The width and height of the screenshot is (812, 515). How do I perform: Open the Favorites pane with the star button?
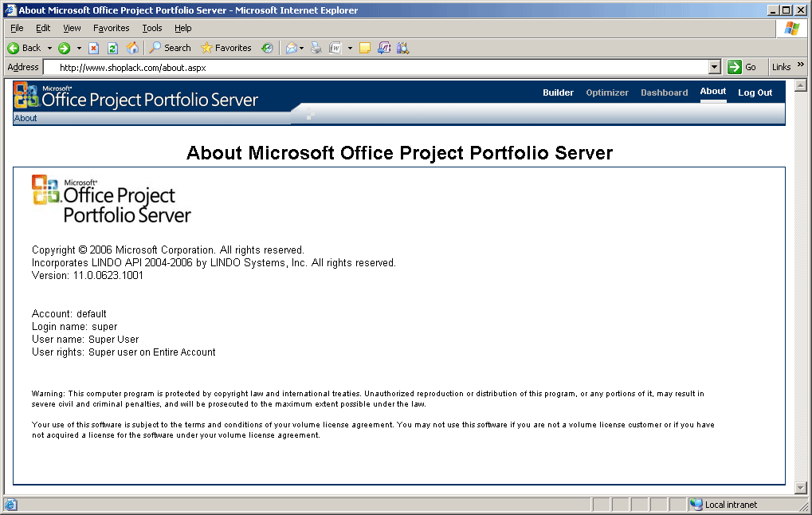pyautogui.click(x=226, y=48)
